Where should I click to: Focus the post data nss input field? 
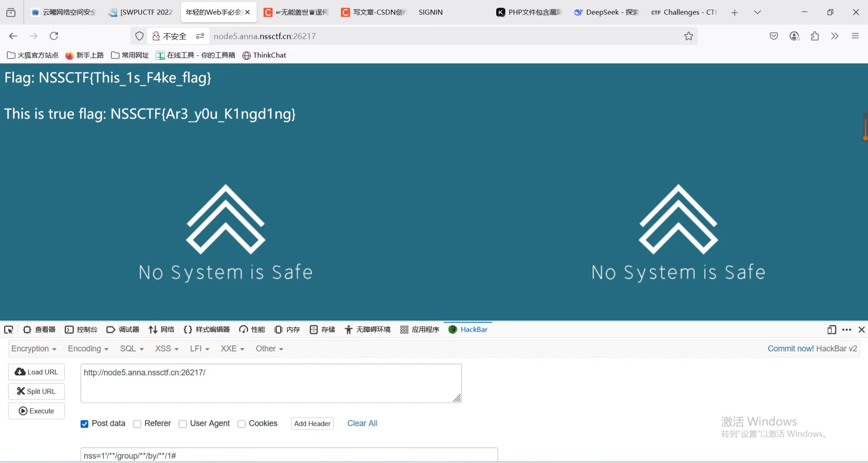pos(289,455)
